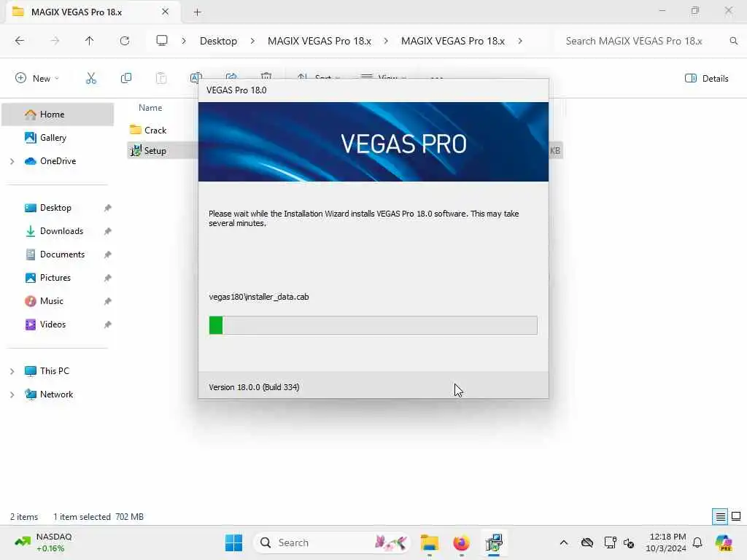Screen dimensions: 747x560
Task: Open the NASDAQ widget on taskbar
Action: [43, 542]
